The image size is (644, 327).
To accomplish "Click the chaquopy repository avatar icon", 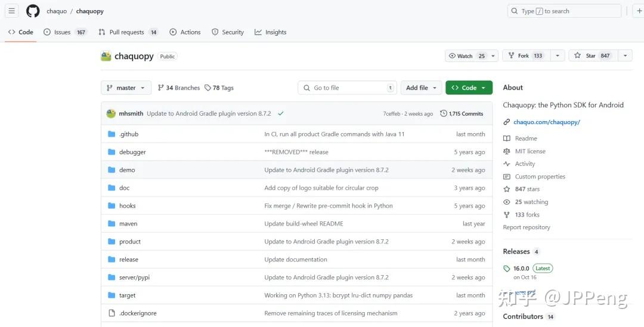I will [106, 56].
